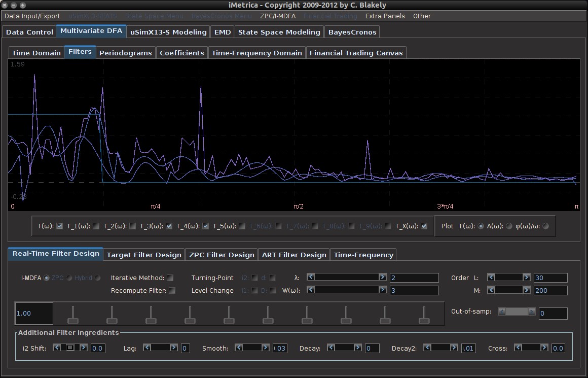Click the left arrow of the λ scrollbar
Viewport: 588px width, 378px height.
(x=311, y=277)
